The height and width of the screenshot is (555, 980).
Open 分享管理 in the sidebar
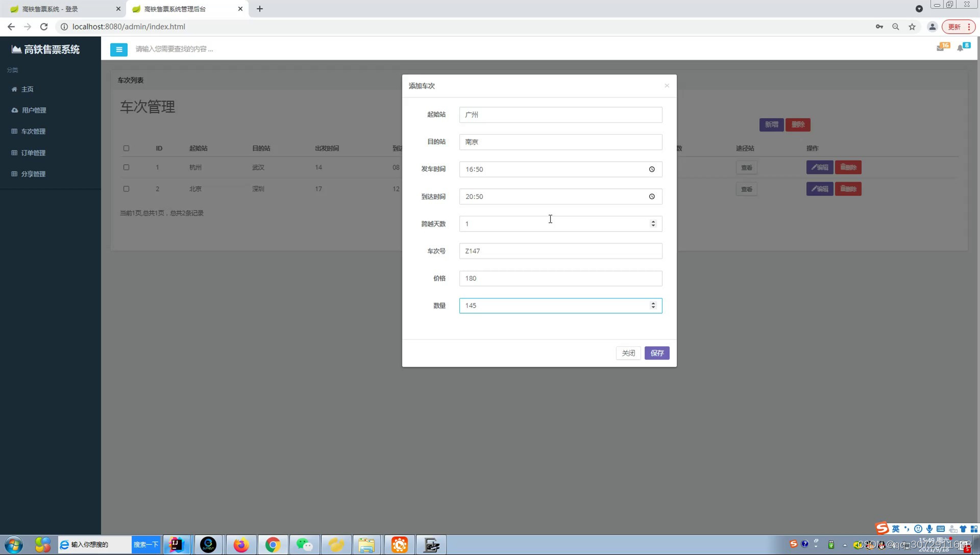(33, 174)
